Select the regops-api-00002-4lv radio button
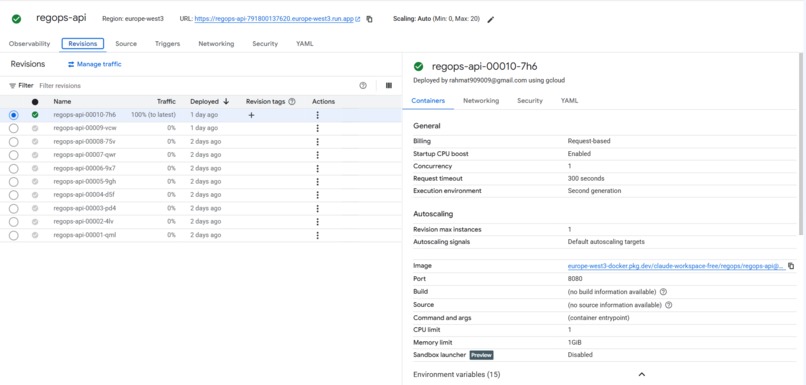 [x=14, y=222]
